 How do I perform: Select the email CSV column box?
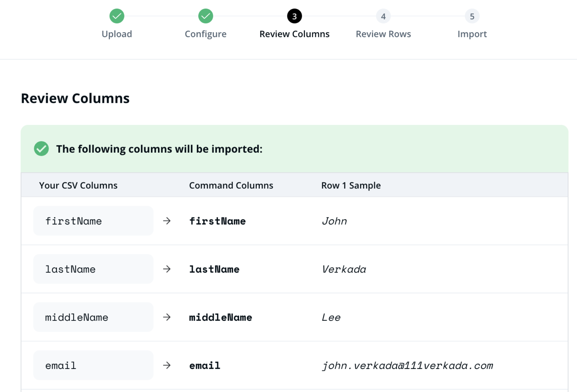93,365
